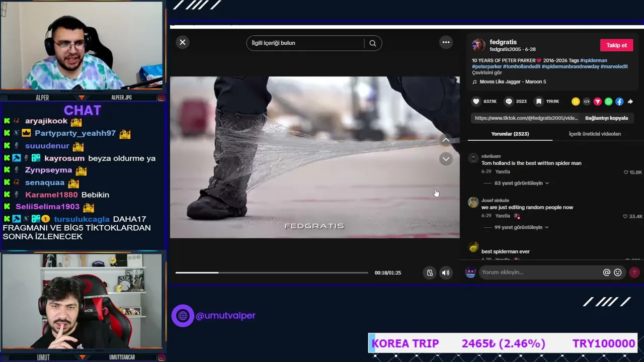Open the music note sound icon
Screen dimensions: 644x362
474,82
